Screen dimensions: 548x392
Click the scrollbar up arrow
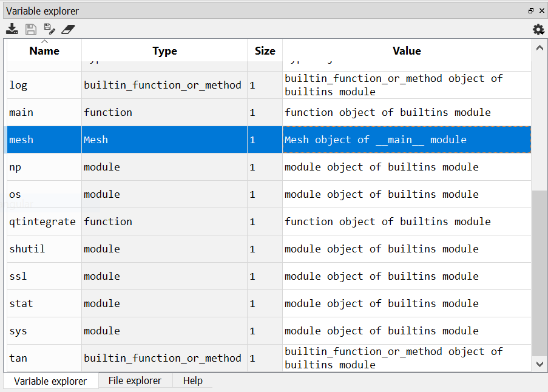(x=540, y=47)
